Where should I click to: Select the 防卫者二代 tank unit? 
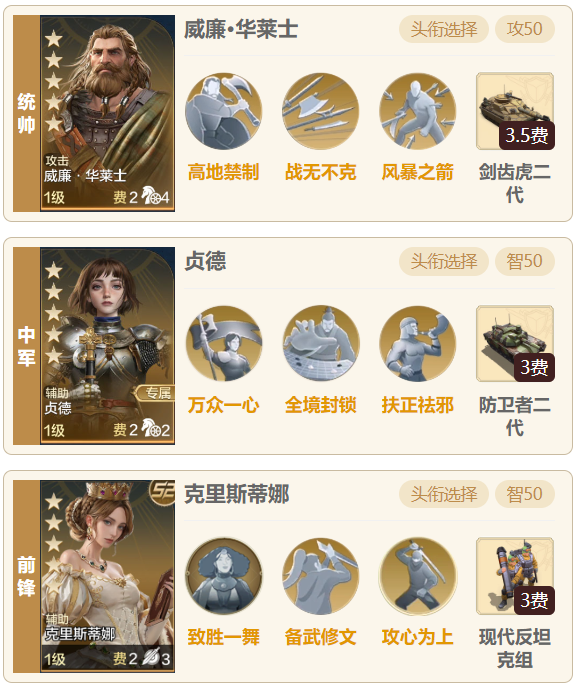pos(515,344)
